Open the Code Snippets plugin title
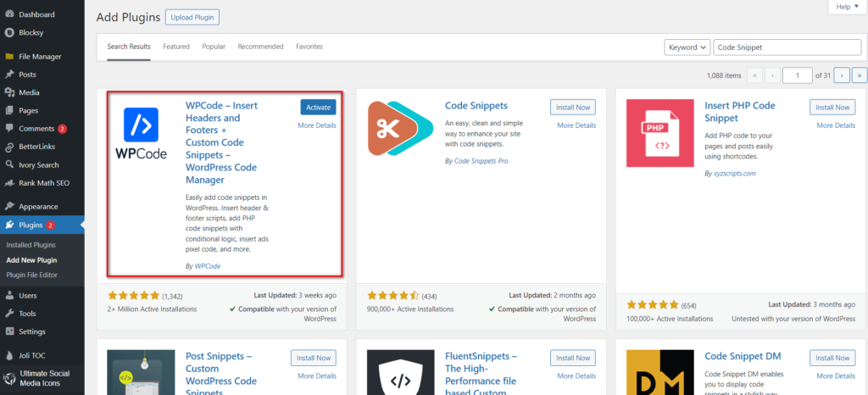This screenshot has height=395, width=868. (476, 106)
